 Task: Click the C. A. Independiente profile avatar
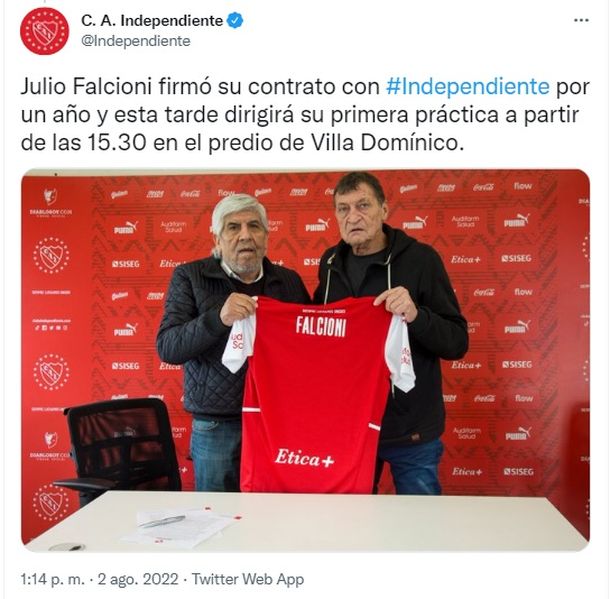click(44, 31)
